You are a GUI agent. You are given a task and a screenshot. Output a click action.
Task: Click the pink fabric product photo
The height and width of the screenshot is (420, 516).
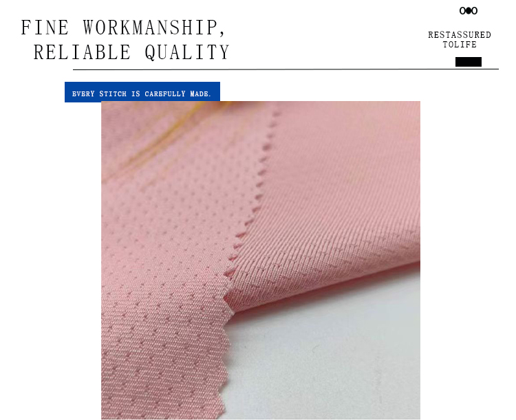coord(261,260)
